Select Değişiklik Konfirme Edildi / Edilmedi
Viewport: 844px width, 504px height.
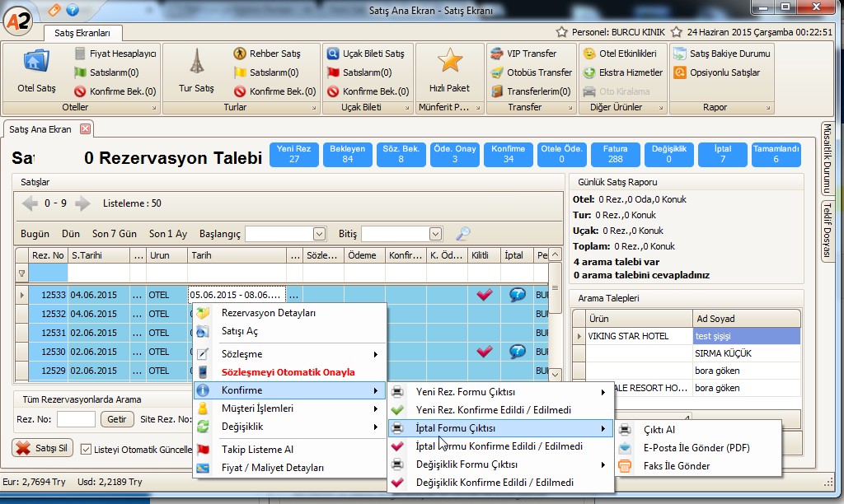[x=500, y=483]
